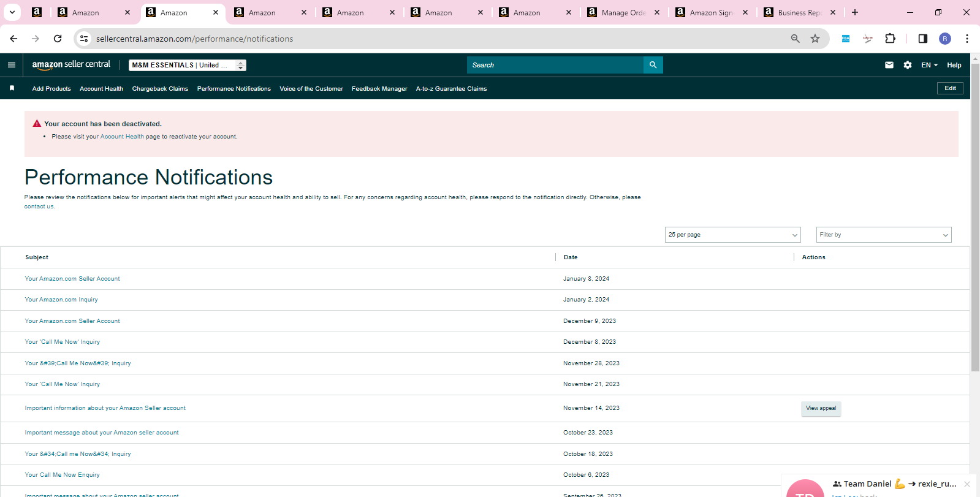The image size is (980, 497).
Task: Click the contact us link
Action: coord(39,207)
